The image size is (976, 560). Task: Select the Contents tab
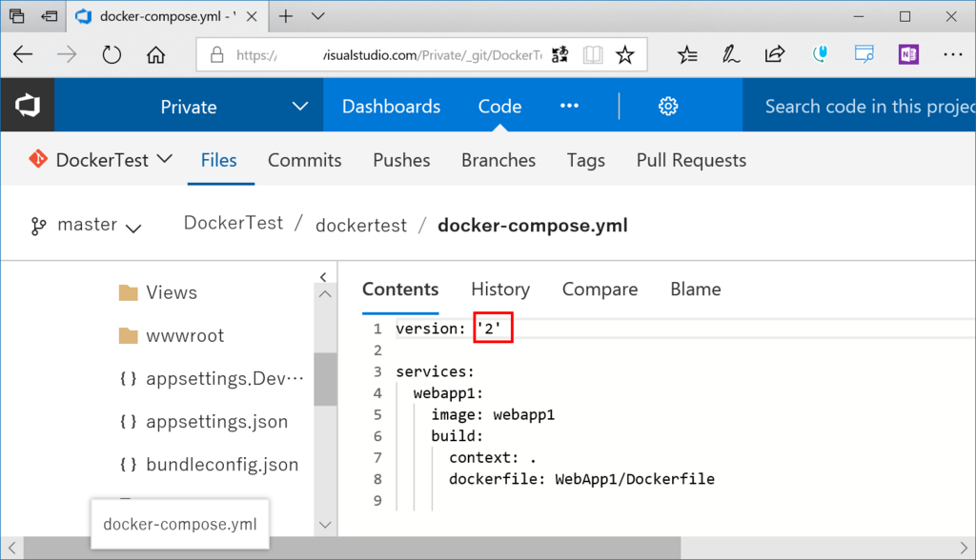pos(400,290)
